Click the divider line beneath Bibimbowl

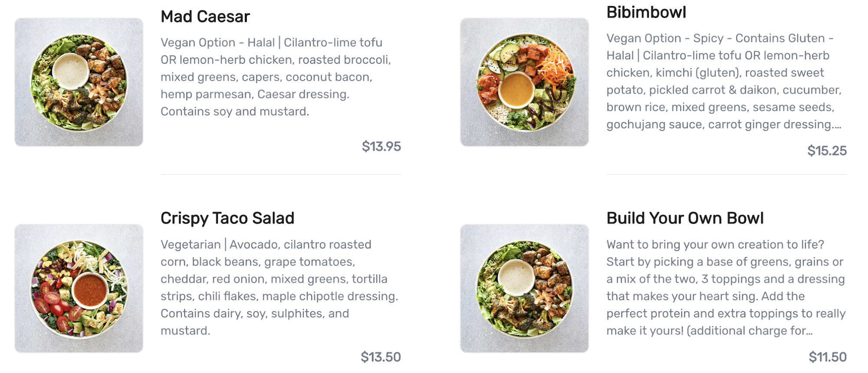[x=727, y=174]
